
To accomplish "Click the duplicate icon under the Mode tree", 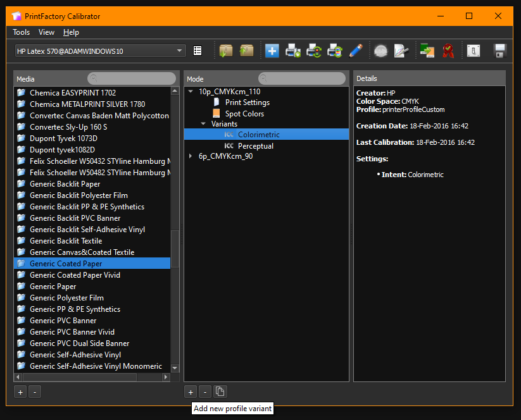I will [220, 392].
